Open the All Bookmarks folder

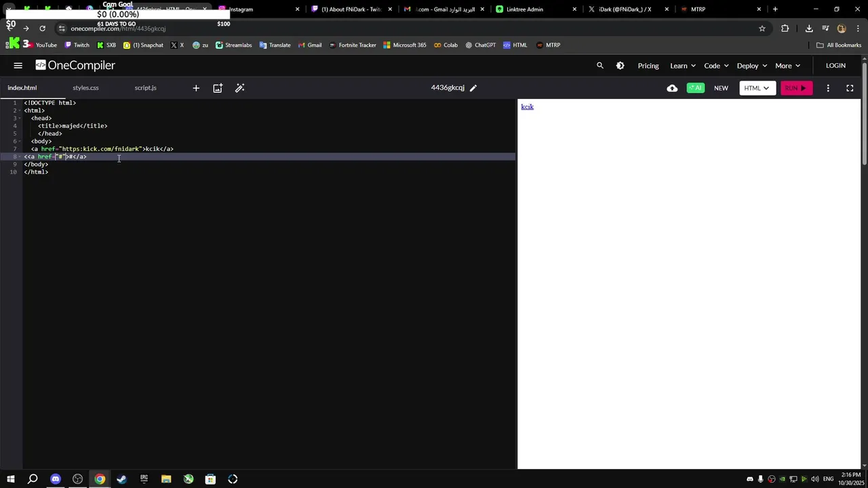tap(839, 45)
